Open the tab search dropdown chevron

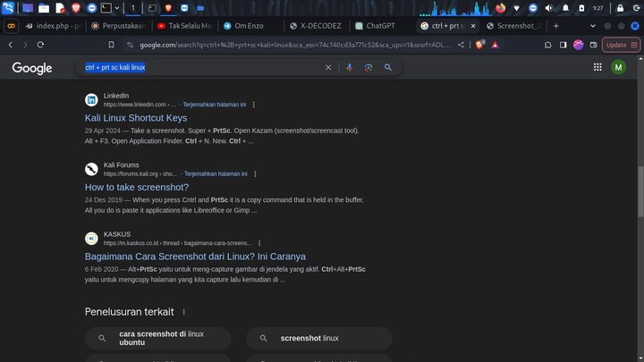point(593,26)
